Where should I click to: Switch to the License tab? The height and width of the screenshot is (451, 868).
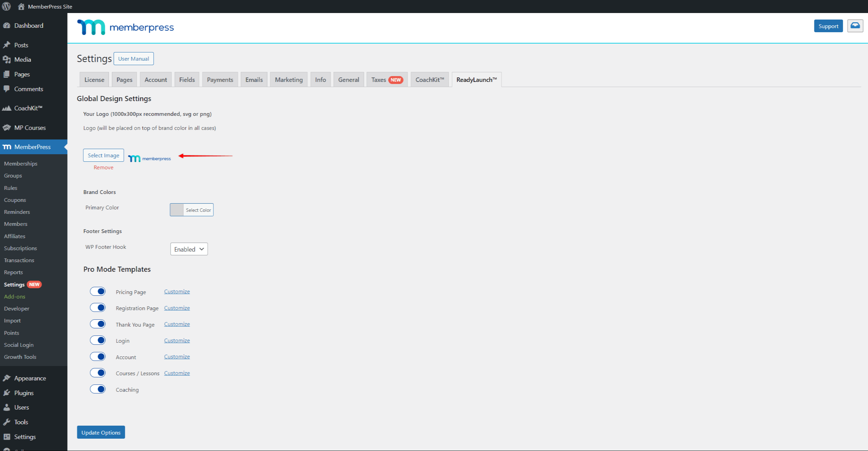94,80
